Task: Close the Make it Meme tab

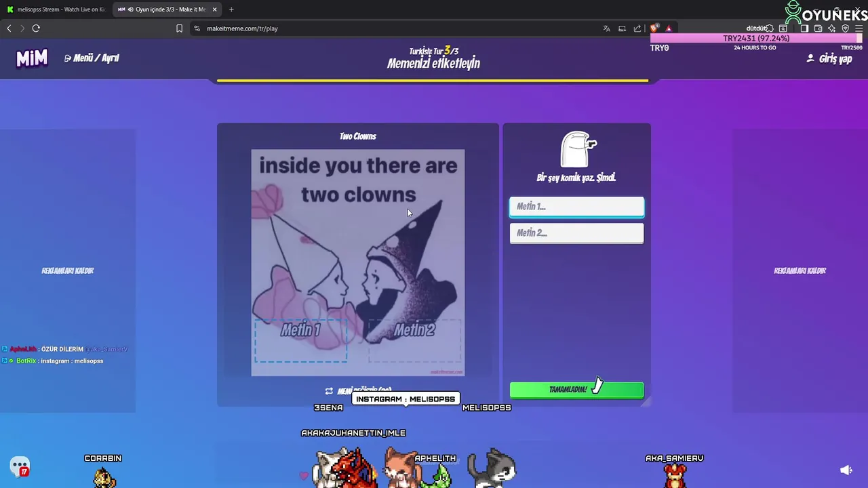Action: 214,9
